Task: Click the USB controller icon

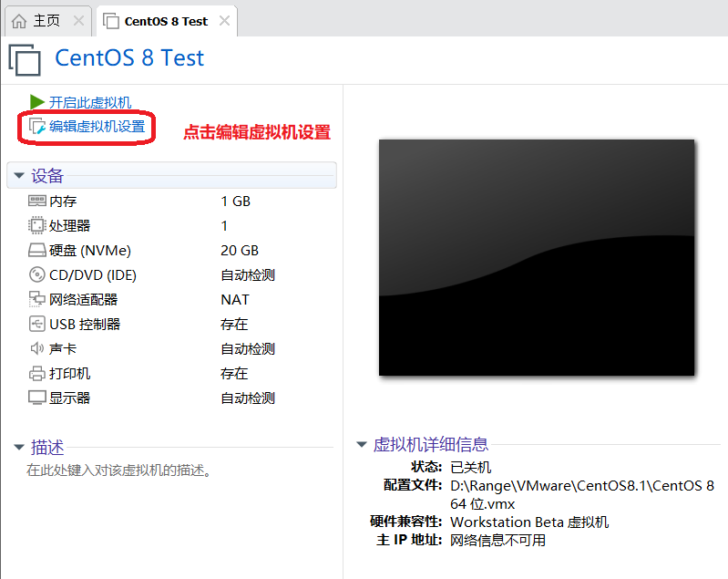Action: pyautogui.click(x=37, y=324)
